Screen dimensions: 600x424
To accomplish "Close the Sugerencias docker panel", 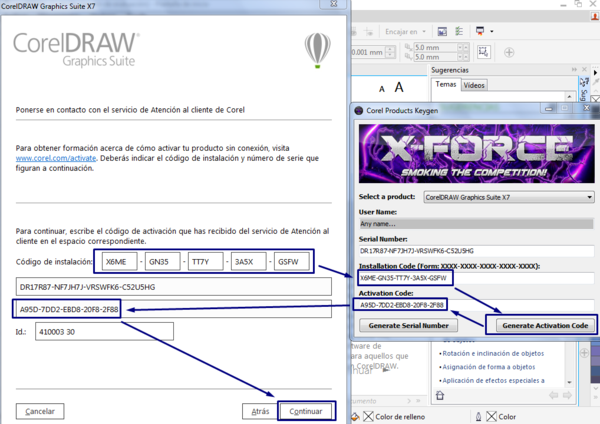I will click(584, 69).
